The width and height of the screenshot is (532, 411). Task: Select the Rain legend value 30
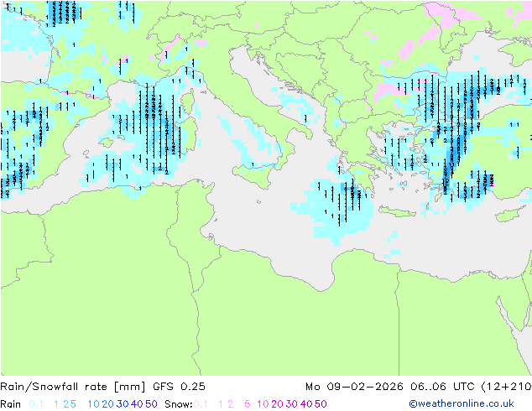pyautogui.click(x=123, y=404)
